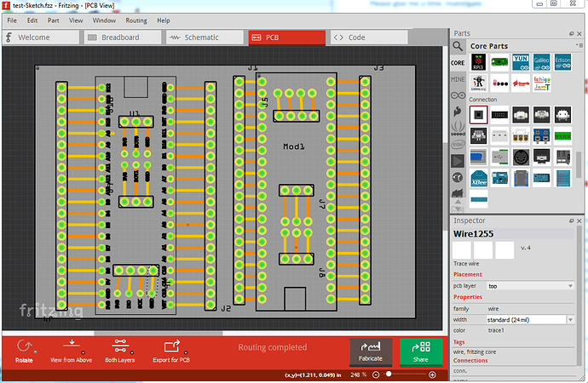Screen dimensions: 588x383
Task: Close the Inspector panel
Action: [579, 221]
